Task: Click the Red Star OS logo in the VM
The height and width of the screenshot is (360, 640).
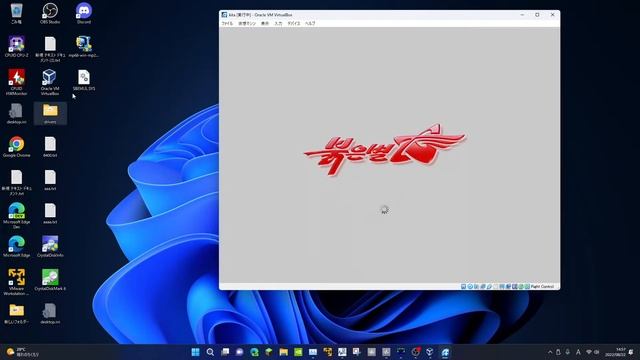Action: pyautogui.click(x=384, y=149)
